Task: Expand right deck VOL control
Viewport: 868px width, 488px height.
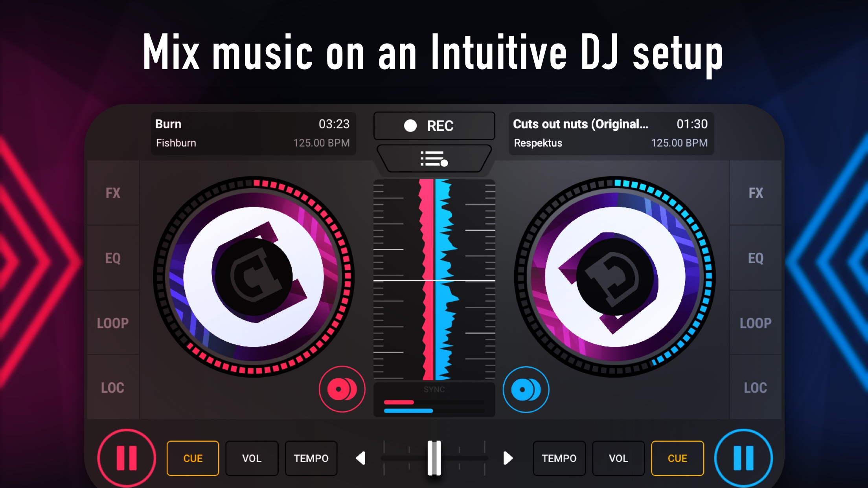Action: [618, 458]
